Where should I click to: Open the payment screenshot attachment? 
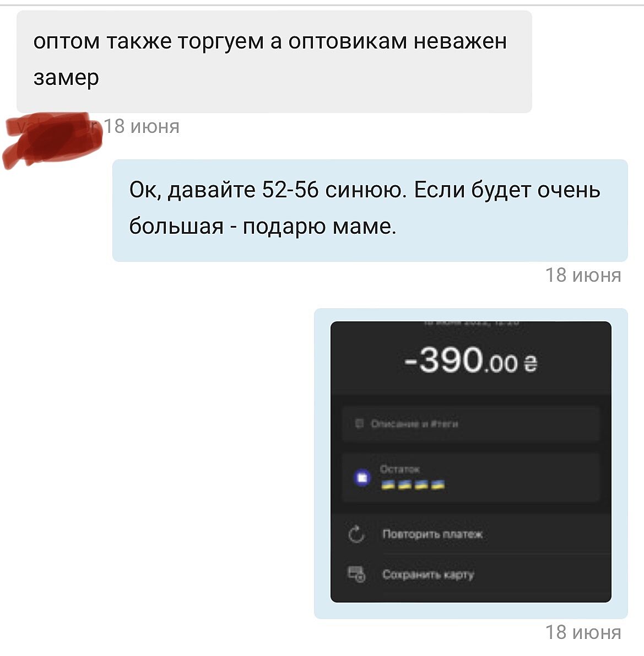471,462
